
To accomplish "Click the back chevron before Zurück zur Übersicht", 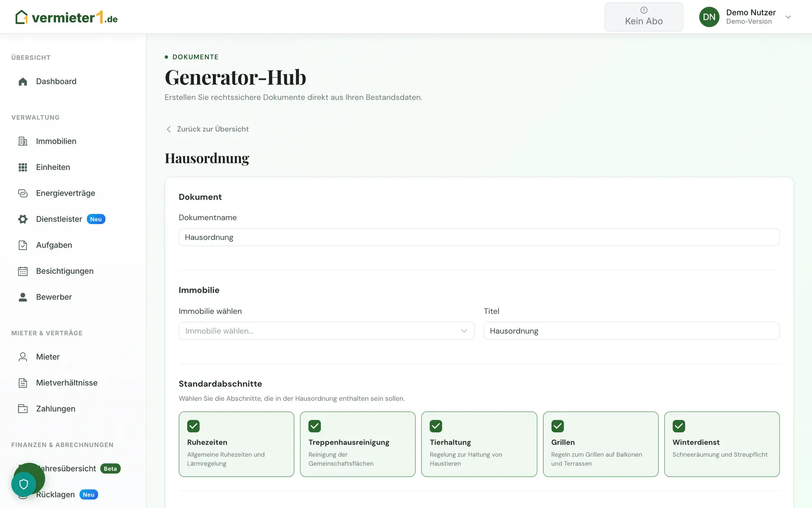I will (169, 129).
